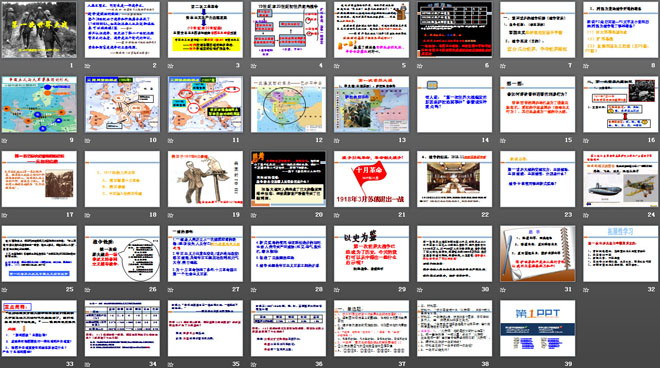Viewport: 660px width, 368px height.
Task: Click the animation star under slide 31
Action: 503,290
